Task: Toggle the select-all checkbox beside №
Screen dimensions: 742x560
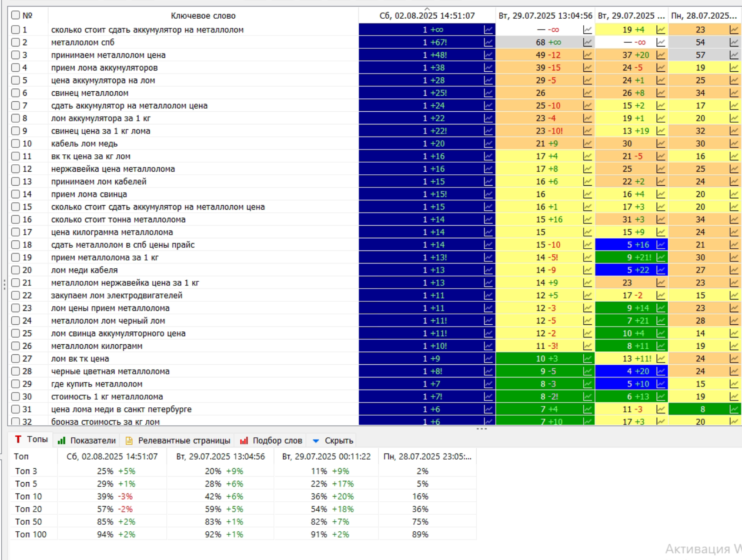Action: pos(16,15)
